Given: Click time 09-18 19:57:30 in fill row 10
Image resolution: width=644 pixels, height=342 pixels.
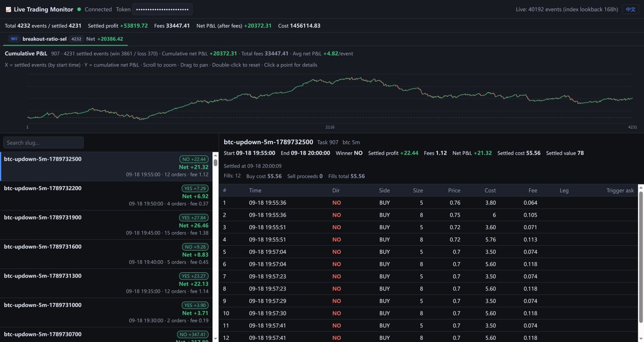Looking at the screenshot, I should tap(267, 314).
